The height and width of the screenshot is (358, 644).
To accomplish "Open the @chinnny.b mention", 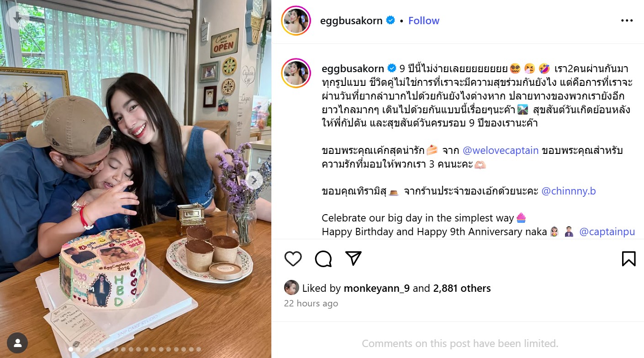I will pyautogui.click(x=568, y=191).
